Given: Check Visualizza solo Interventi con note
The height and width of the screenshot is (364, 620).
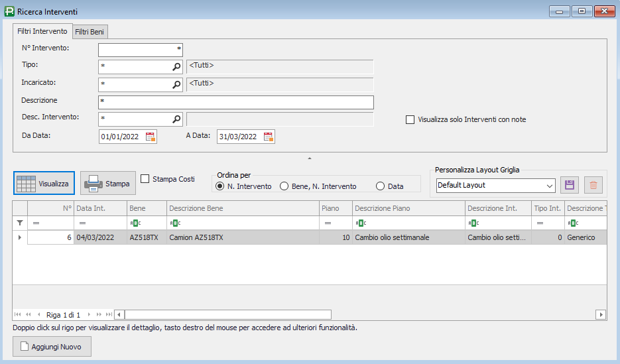Looking at the screenshot, I should point(410,119).
